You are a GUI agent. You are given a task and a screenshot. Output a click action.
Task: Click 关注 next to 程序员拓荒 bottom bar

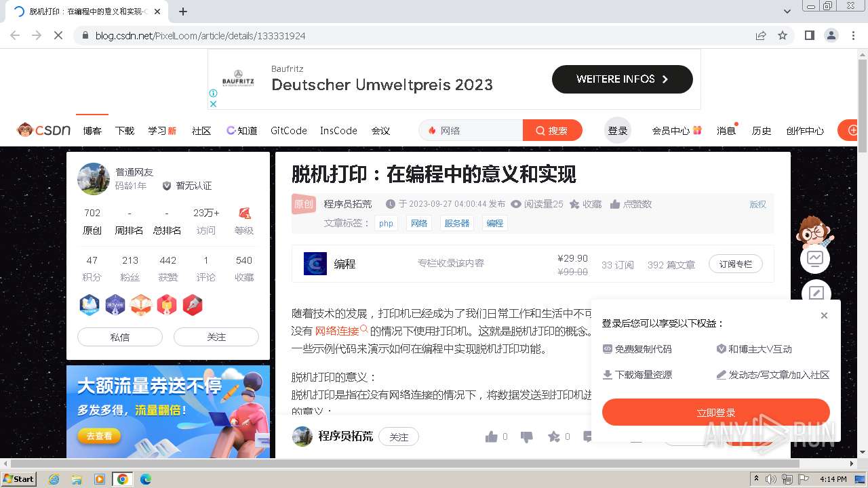pos(399,437)
